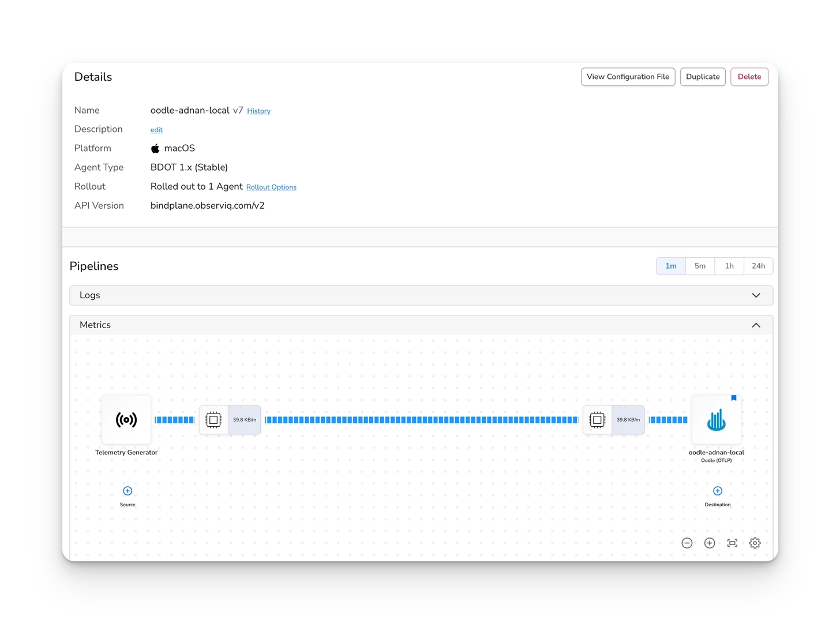This screenshot has width=840, height=624.
Task: Switch telemetry interval to 1h
Action: (729, 266)
